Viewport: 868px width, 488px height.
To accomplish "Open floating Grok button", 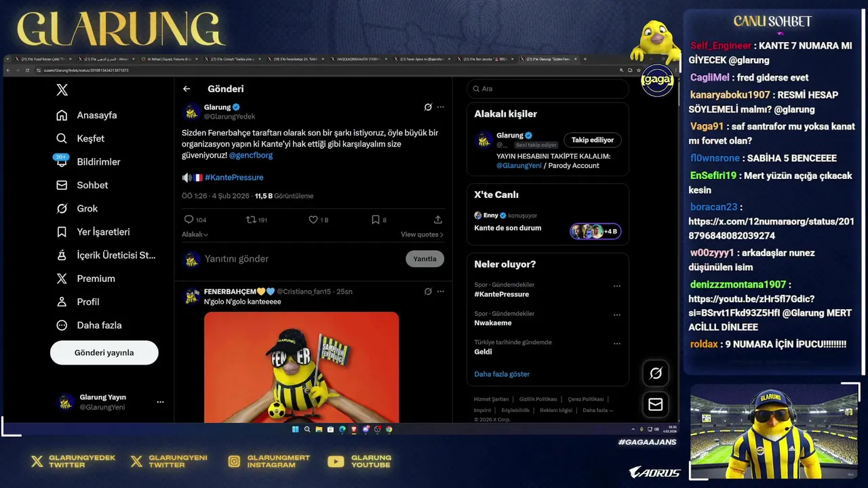I will click(656, 373).
